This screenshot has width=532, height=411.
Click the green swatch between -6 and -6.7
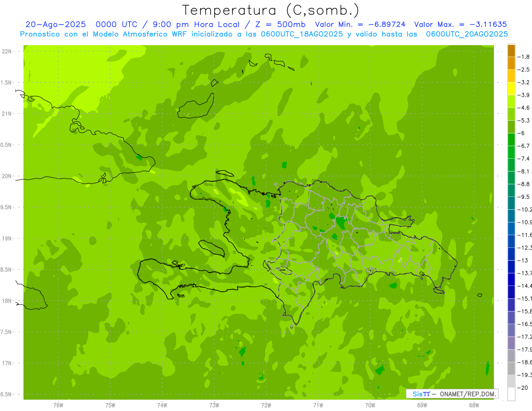(x=511, y=140)
